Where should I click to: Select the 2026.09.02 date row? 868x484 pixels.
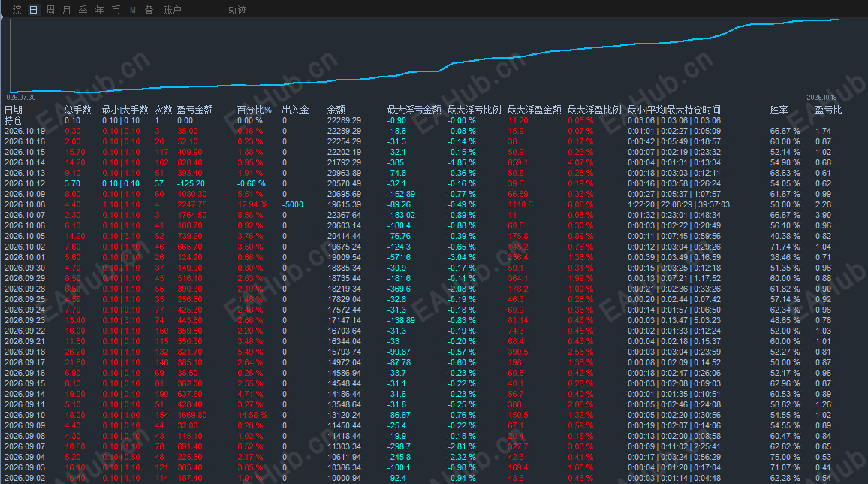25,479
